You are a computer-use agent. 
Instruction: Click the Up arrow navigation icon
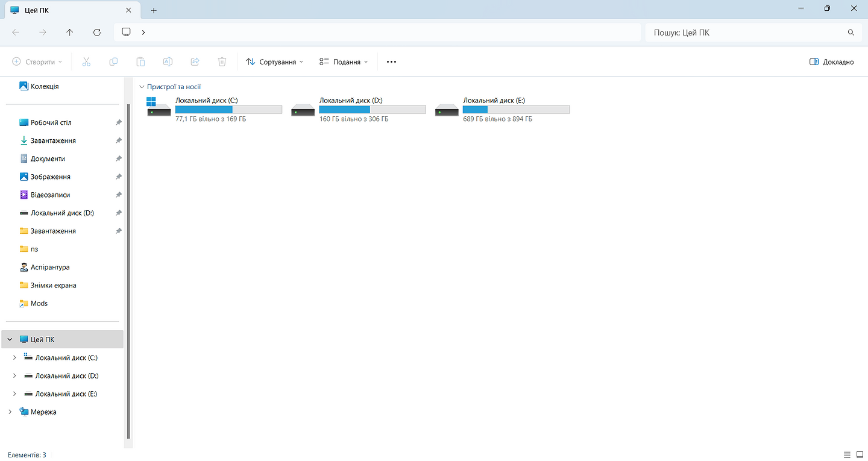70,33
